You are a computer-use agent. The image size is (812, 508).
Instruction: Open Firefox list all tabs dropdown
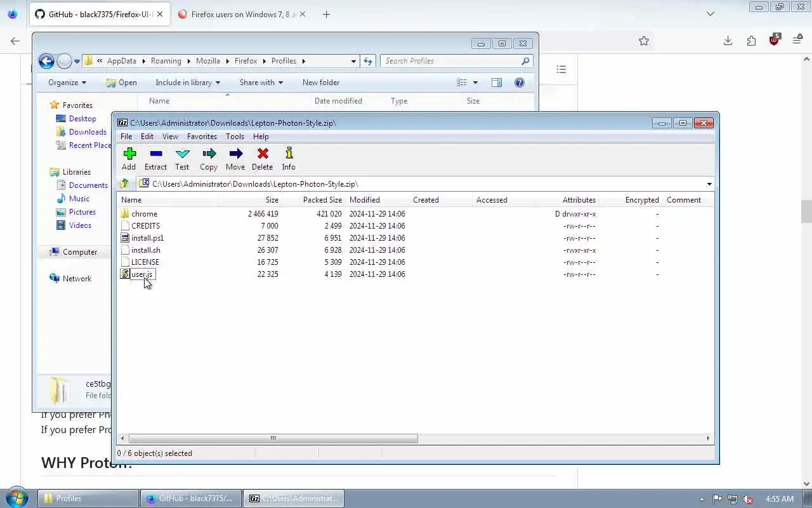(710, 14)
